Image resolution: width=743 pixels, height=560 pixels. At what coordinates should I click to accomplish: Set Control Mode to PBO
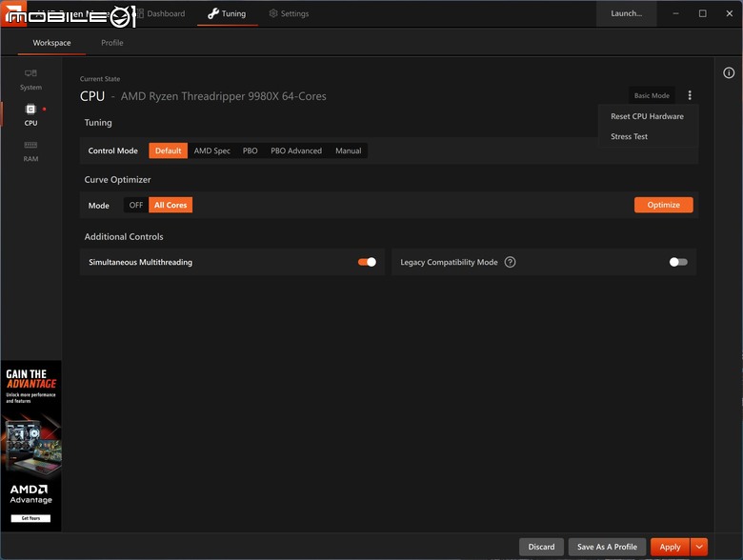(x=250, y=150)
